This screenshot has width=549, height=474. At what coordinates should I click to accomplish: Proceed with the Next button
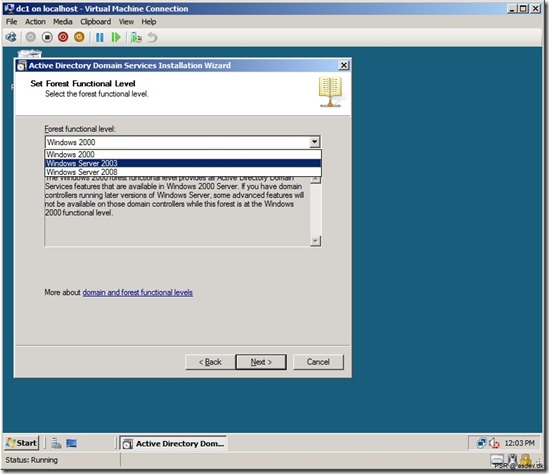(261, 362)
